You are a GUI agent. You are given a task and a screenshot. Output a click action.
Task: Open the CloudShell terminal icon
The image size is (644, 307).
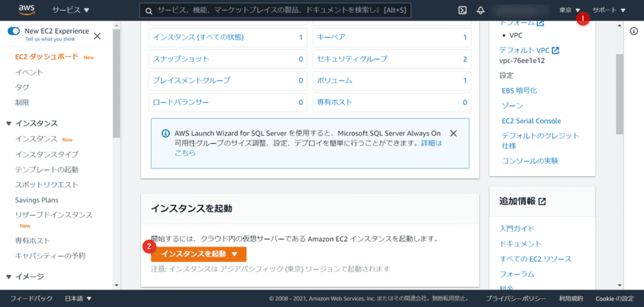(462, 10)
